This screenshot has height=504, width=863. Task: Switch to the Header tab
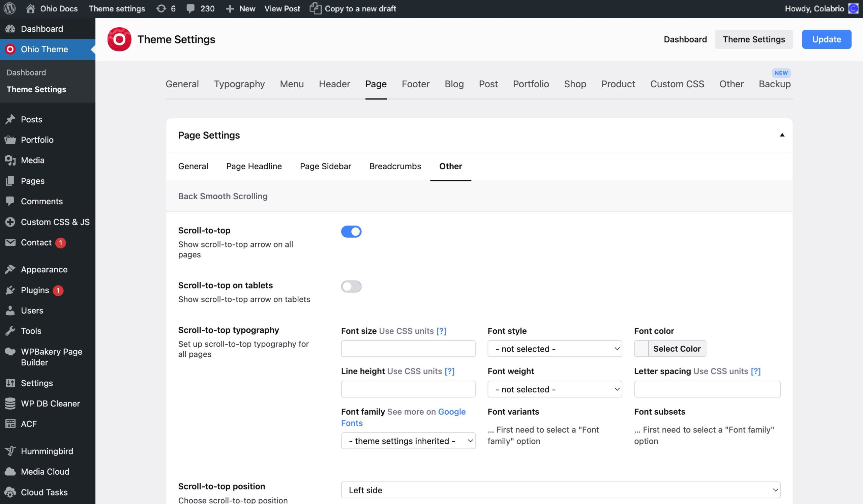[x=334, y=84]
